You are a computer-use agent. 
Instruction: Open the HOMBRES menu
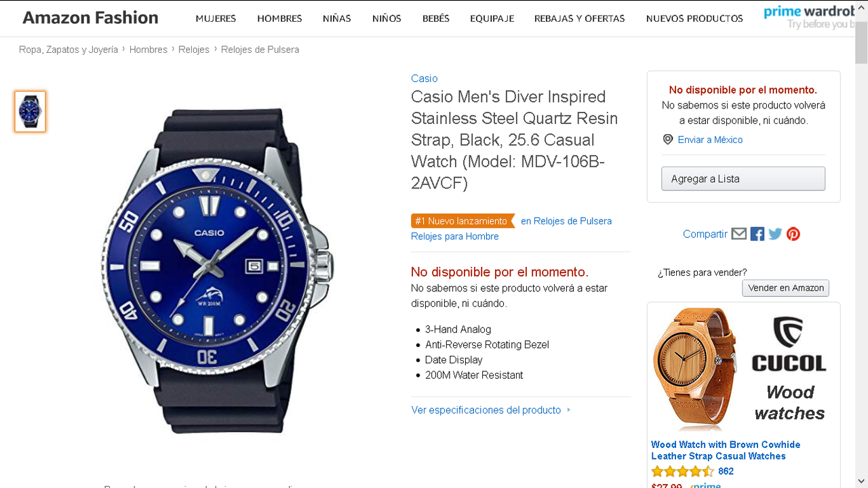pyautogui.click(x=279, y=18)
